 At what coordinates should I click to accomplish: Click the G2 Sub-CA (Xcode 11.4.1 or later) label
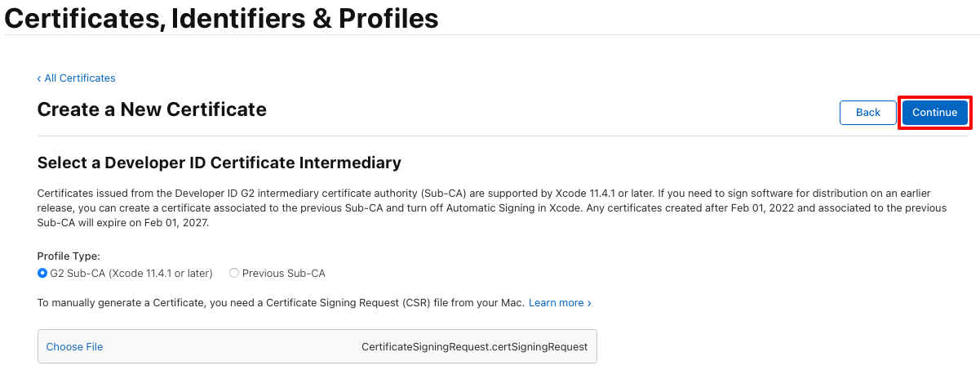coord(131,274)
